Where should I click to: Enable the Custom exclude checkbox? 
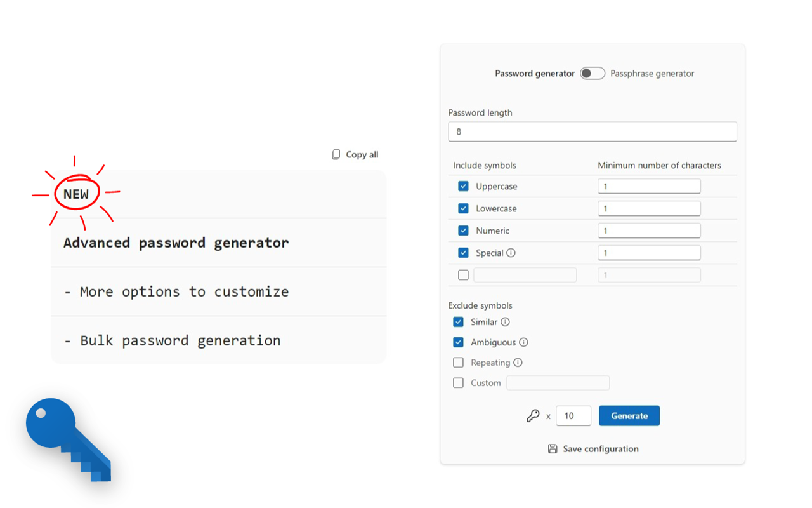point(458,383)
